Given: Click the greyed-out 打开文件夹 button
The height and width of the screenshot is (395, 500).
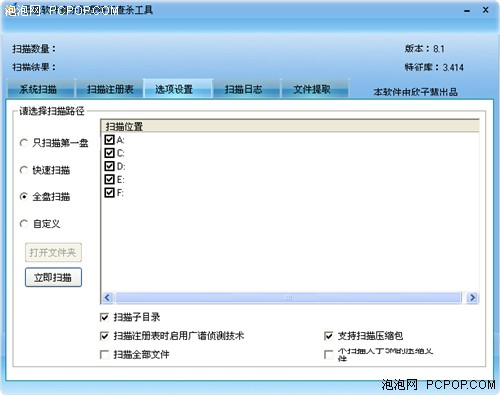Looking at the screenshot, I should point(53,252).
